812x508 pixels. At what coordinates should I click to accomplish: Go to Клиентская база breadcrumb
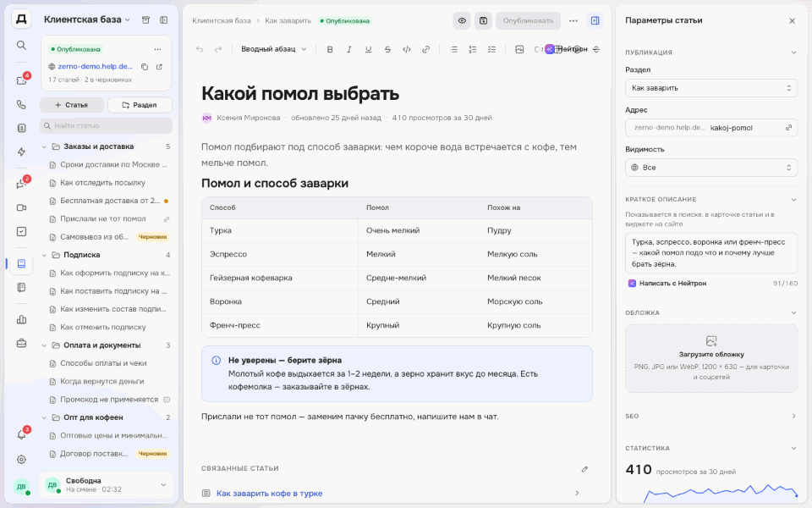coord(221,20)
